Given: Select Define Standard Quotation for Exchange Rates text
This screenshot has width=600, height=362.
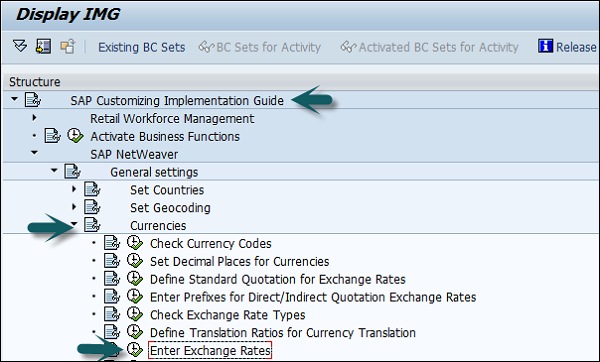Looking at the screenshot, I should [277, 279].
